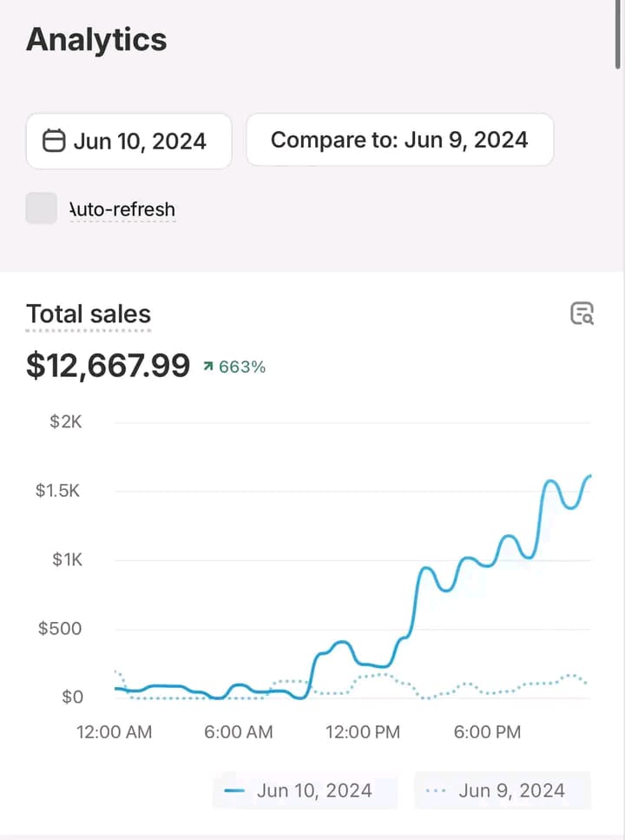Select the 12:00 PM time axis label

pos(363,732)
